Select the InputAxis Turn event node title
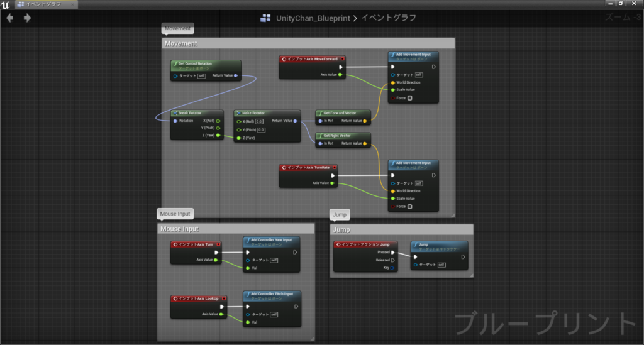Image resolution: width=644 pixels, height=345 pixels. 196,244
